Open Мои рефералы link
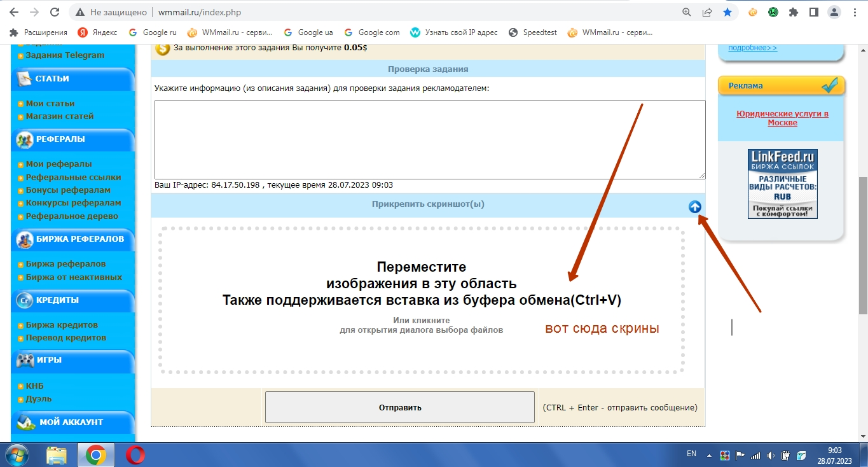868x467 pixels. coord(59,164)
